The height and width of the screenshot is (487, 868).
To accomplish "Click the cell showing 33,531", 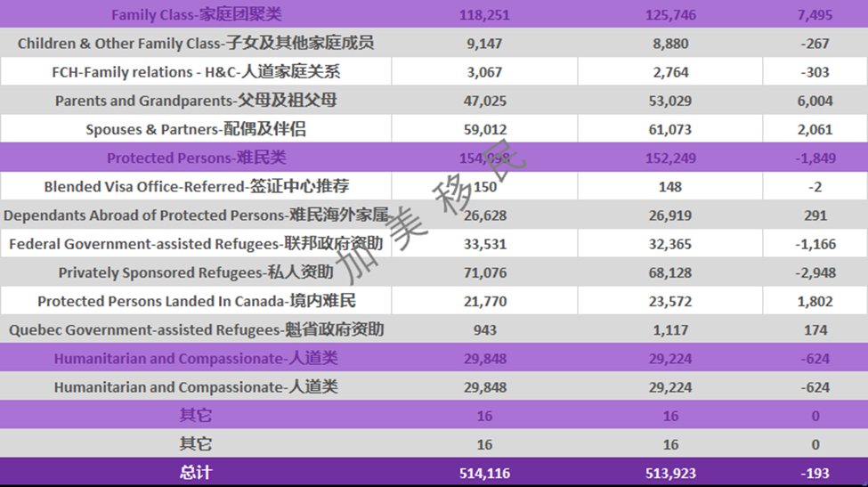I will (485, 245).
